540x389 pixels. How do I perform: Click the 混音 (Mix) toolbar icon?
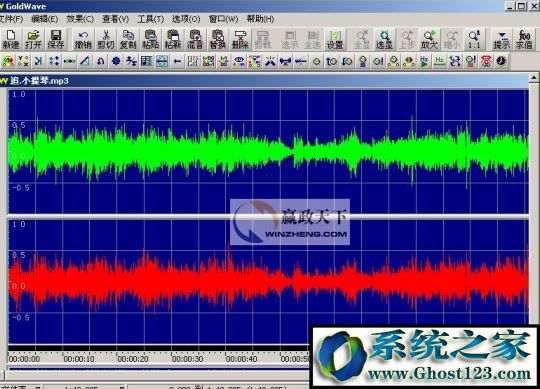[195, 39]
